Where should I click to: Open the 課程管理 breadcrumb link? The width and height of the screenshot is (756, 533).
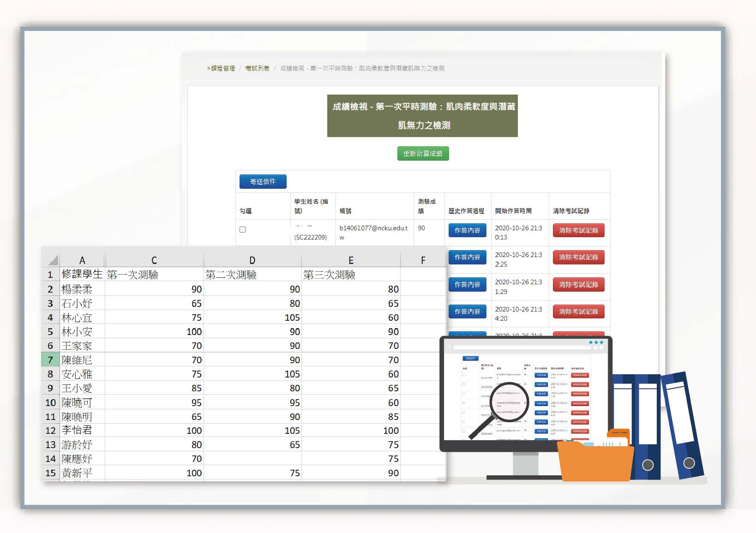pyautogui.click(x=223, y=68)
